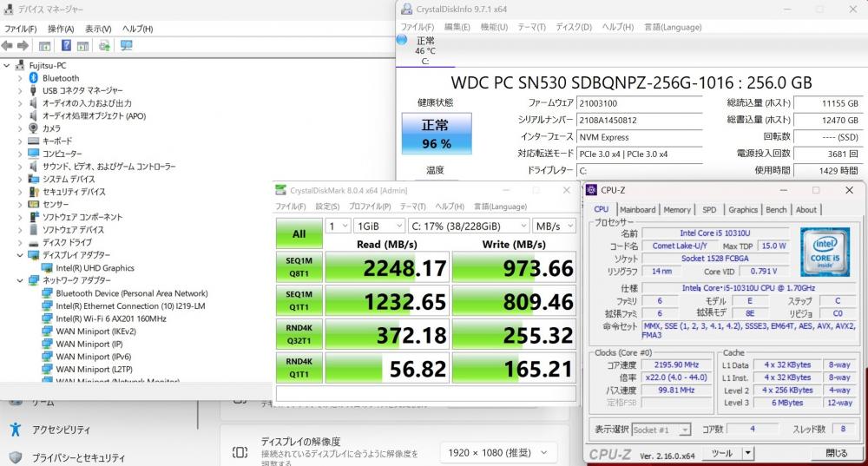Screen dimensions: 868x466
Task: Click アクセシビリティ icon in Settings sidebar
Action: (x=16, y=430)
